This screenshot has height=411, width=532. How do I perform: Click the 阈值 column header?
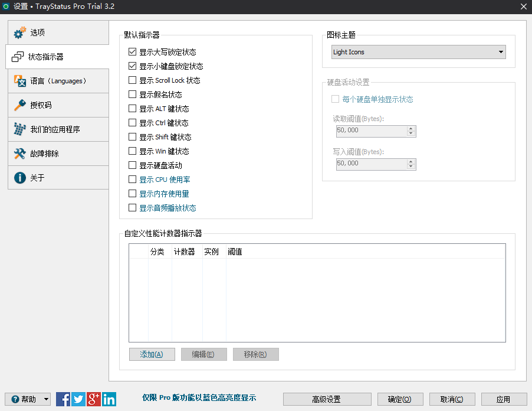point(235,252)
